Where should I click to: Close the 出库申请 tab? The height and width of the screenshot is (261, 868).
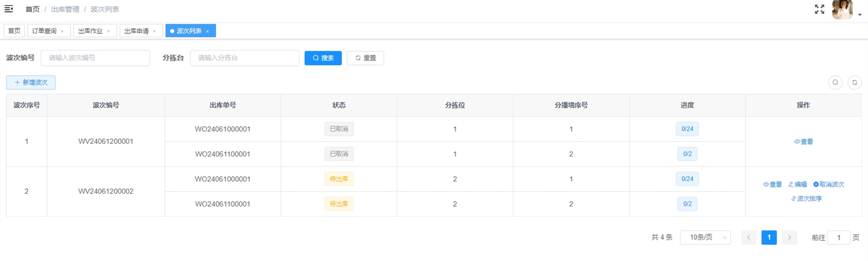(x=154, y=31)
